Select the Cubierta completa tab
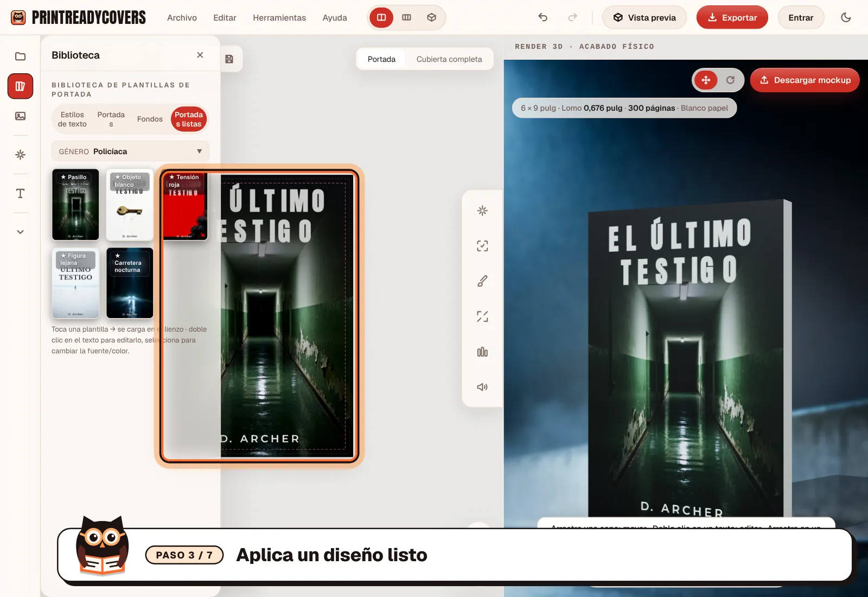 point(449,59)
